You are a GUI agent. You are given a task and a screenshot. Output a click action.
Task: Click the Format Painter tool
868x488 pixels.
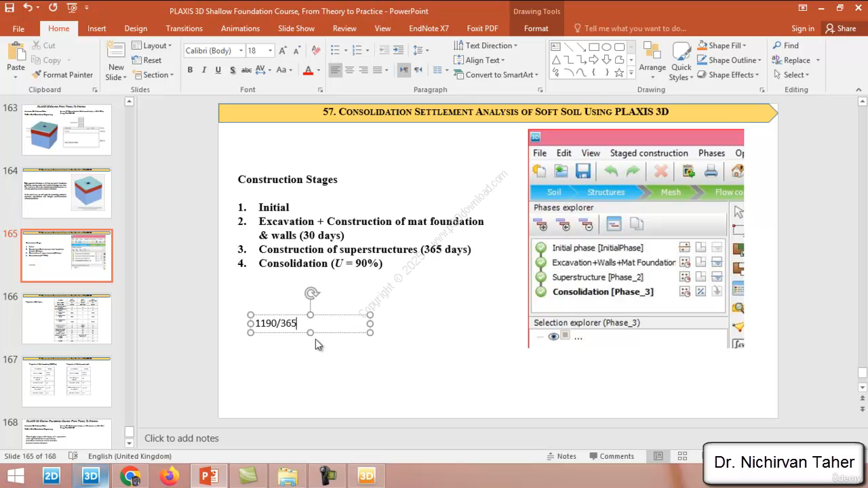pos(62,75)
